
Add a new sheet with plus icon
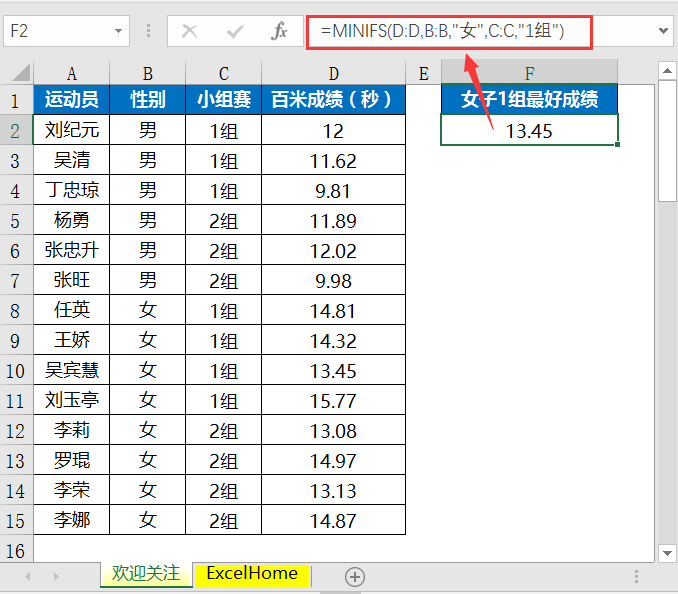tap(355, 577)
